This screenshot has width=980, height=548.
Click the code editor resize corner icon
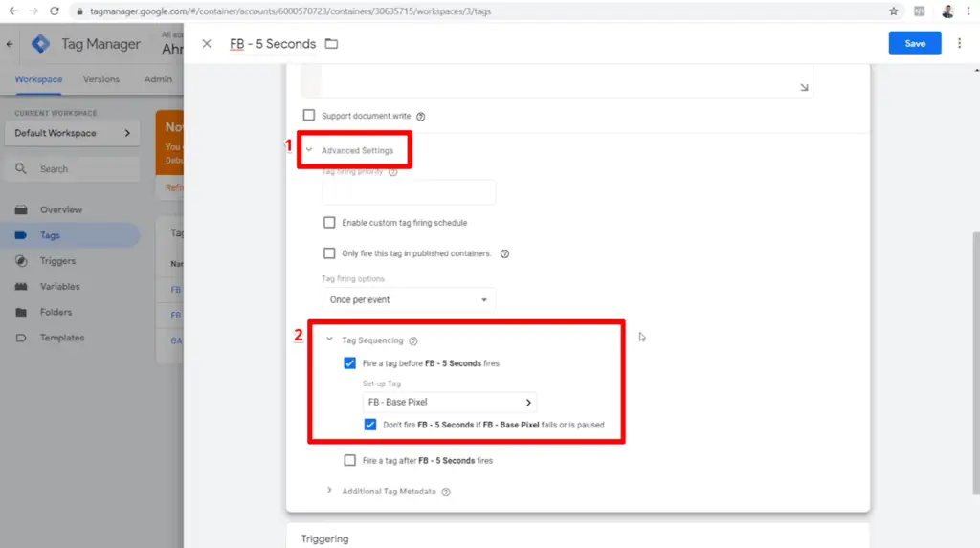coord(804,87)
